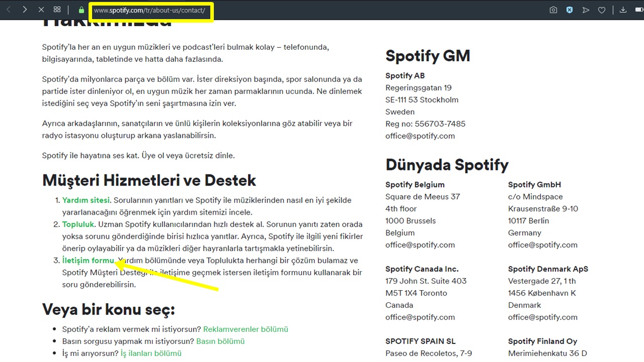Open the İletişim formu link
This screenshot has height=362, width=644.
88,260
